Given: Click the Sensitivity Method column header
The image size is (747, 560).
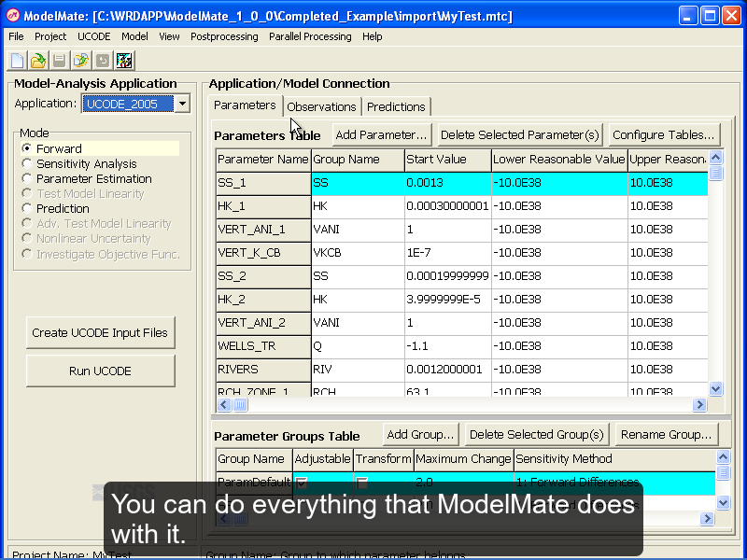Looking at the screenshot, I should (x=614, y=459).
